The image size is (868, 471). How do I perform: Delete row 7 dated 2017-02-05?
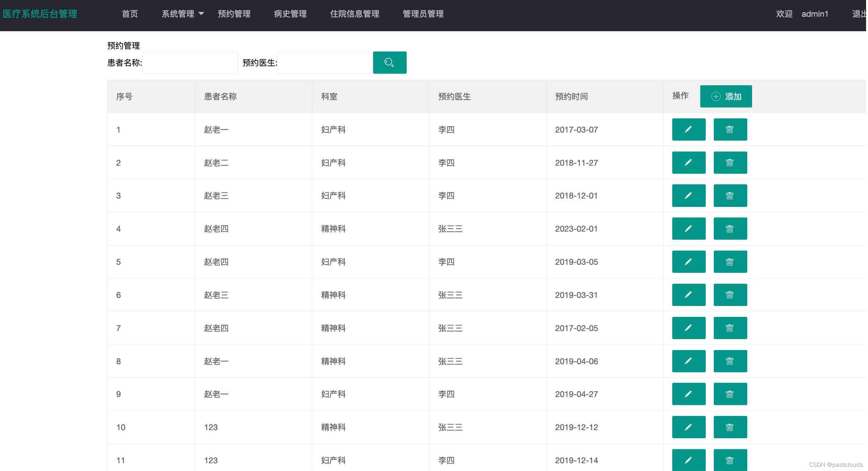(x=730, y=328)
